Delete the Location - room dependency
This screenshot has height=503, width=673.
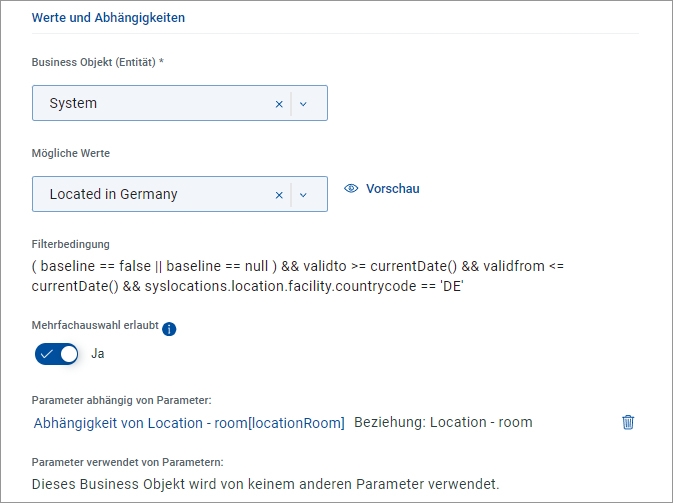tap(628, 422)
